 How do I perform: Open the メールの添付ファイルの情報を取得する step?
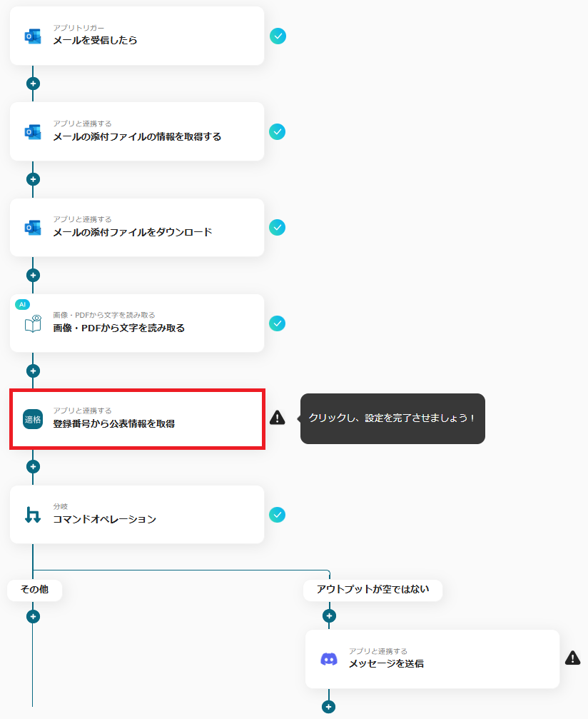click(137, 131)
